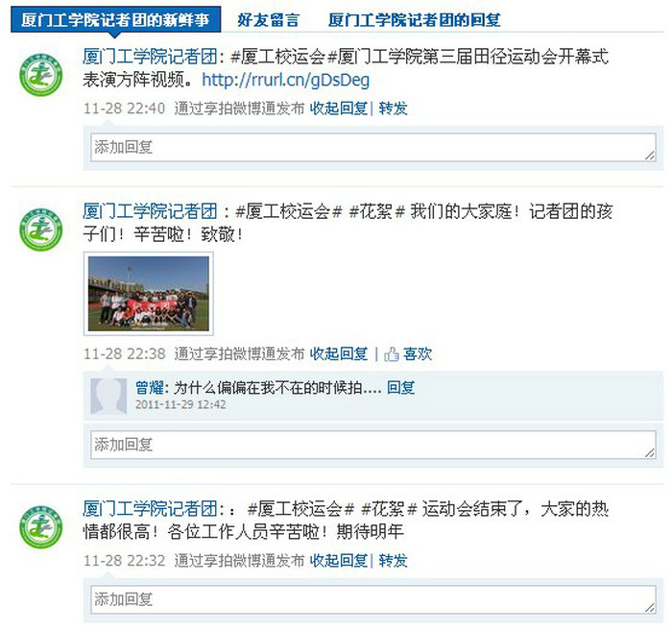
Task: Collapse replies on the 22:32 post
Action: tap(339, 560)
